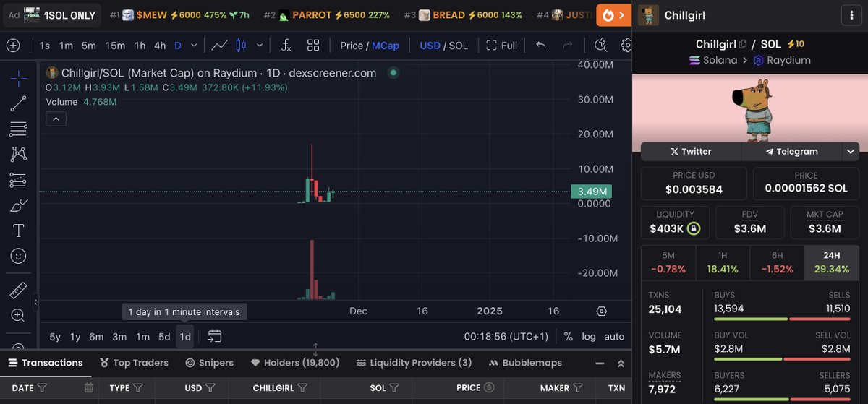868x404 pixels.
Task: Open the forecasting and measurement tools
Action: click(x=19, y=180)
